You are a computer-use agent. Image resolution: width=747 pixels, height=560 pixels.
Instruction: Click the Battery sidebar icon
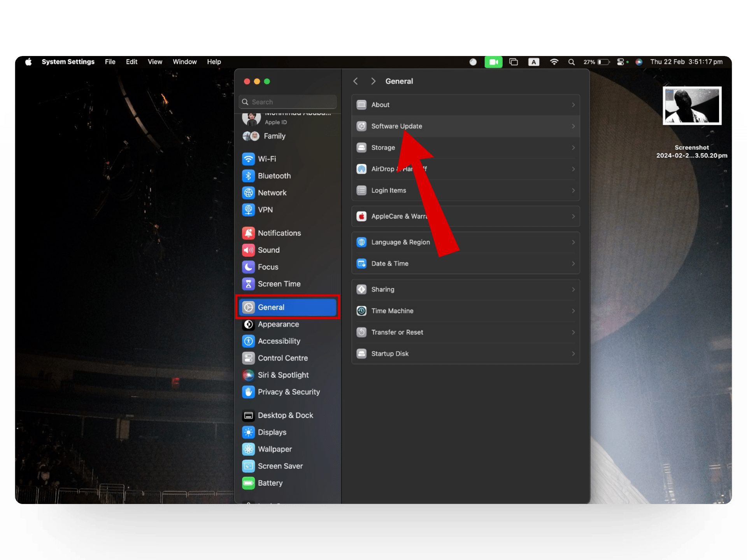point(249,483)
